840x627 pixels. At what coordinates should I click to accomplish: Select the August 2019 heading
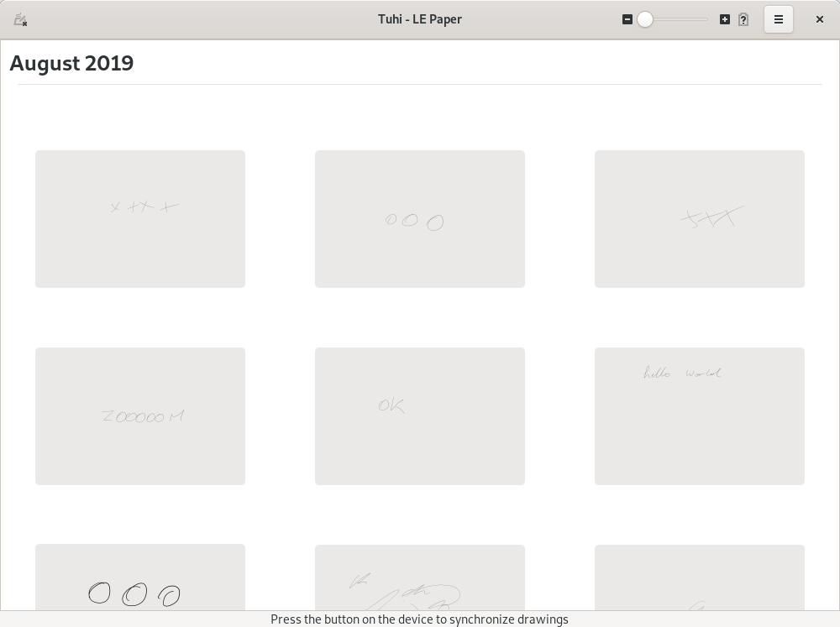pos(71,63)
